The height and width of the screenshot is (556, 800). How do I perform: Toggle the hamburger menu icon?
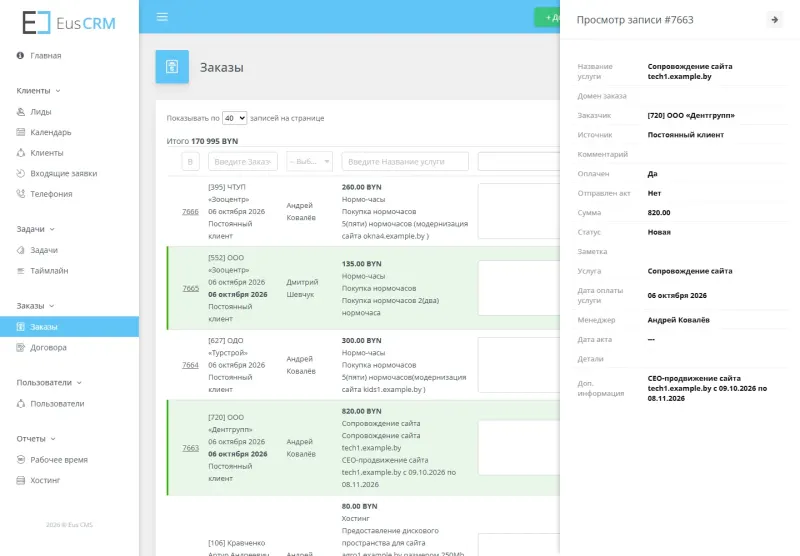[x=162, y=17]
